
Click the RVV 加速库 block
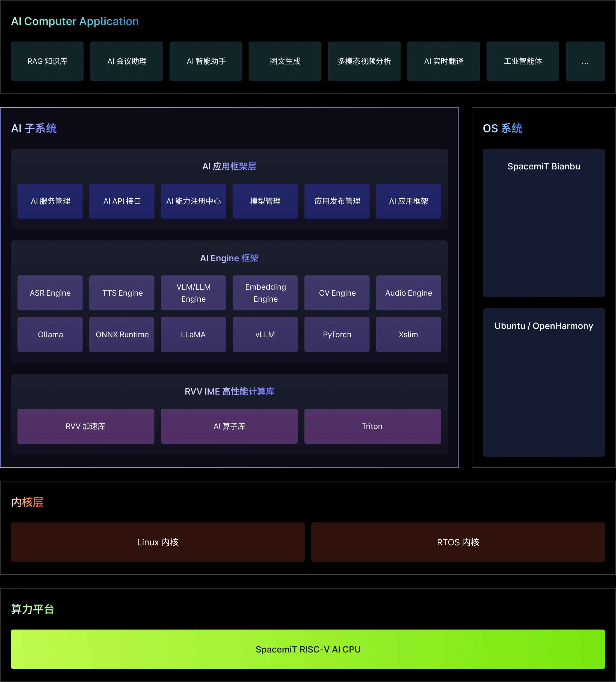coord(86,426)
